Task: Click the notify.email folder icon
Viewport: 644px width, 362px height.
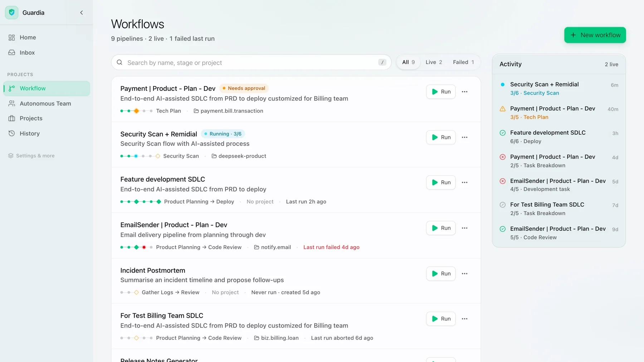Action: click(257, 247)
